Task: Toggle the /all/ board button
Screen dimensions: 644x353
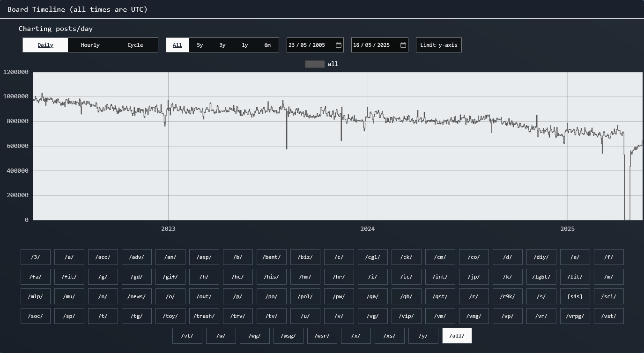Action: 457,336
